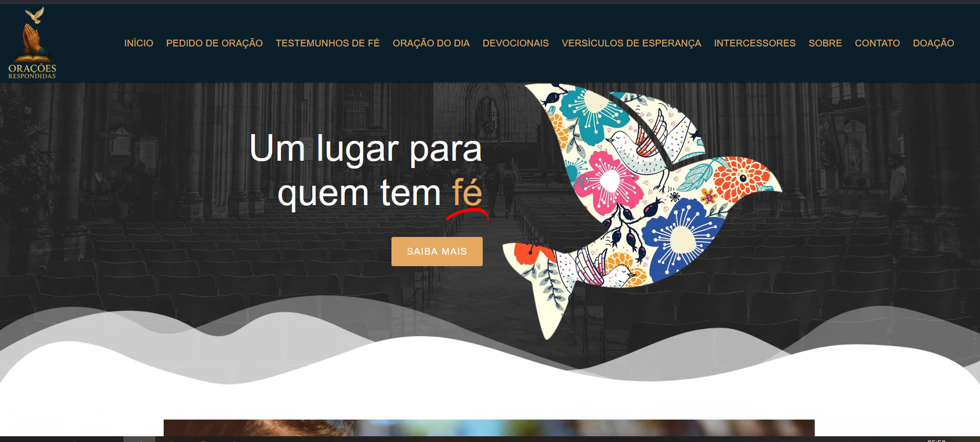Screen dimensions: 980x442
Task: Select the ORAÇÃO DO DIA menu item
Action: point(431,43)
